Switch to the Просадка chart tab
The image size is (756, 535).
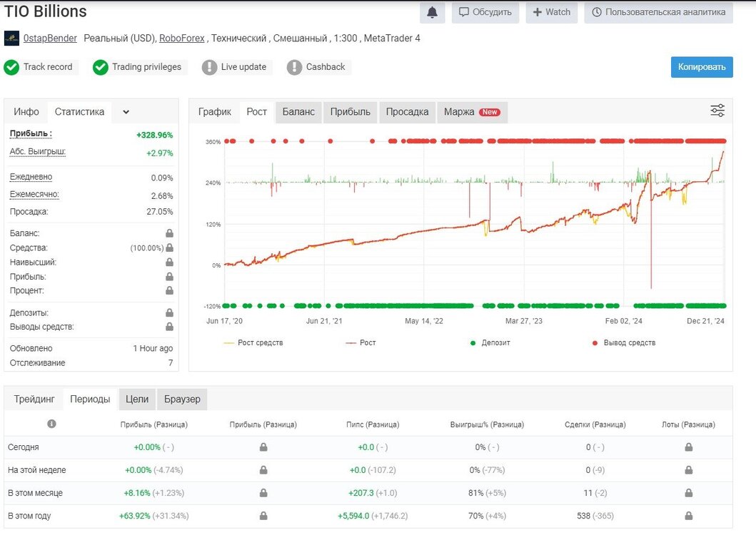click(x=407, y=112)
